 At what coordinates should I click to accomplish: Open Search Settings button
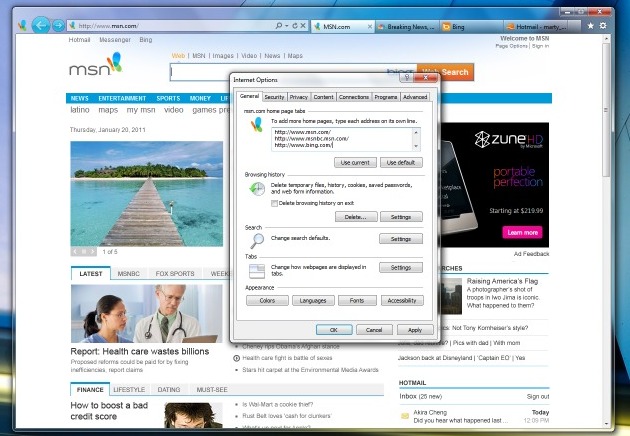pos(401,239)
